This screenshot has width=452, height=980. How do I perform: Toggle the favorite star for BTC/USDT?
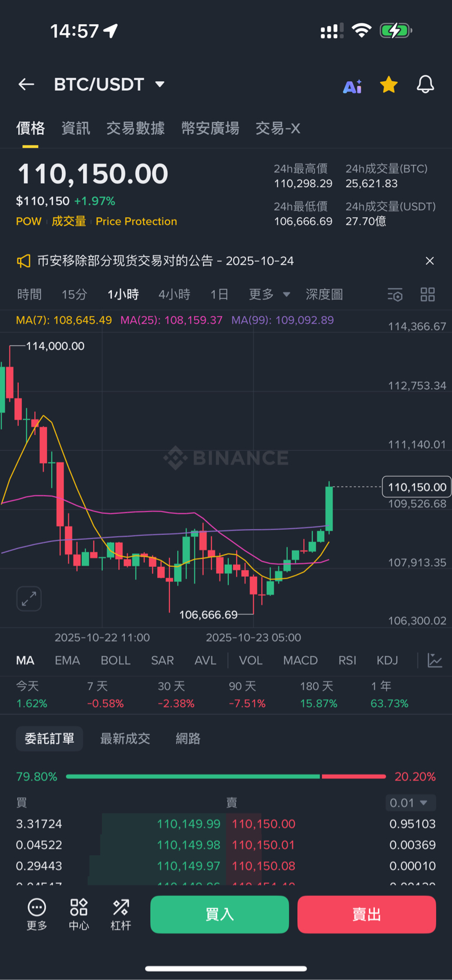(388, 85)
